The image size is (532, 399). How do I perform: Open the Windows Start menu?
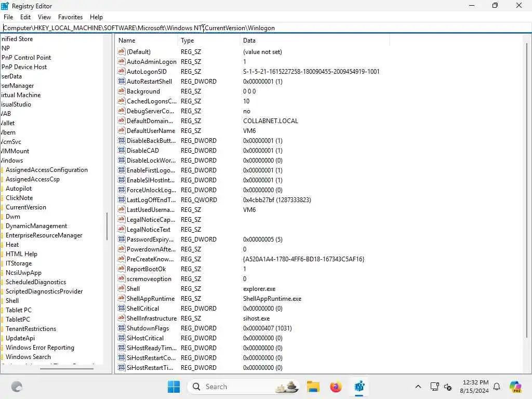tap(174, 387)
